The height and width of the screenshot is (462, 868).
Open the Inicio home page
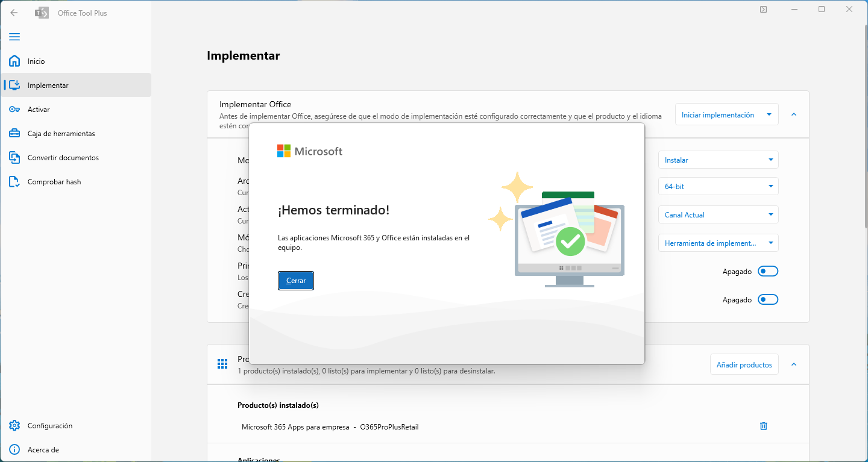76,61
